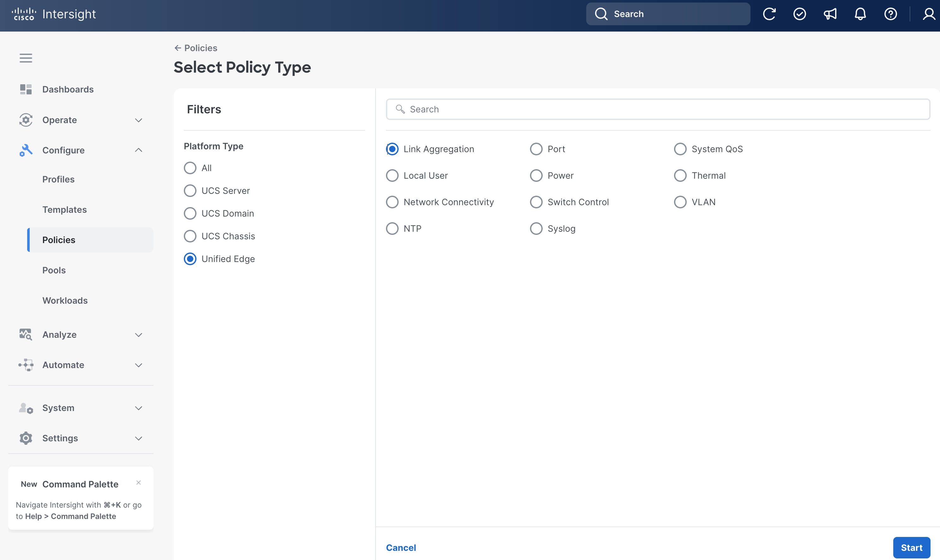Expand the Automate section chevron

click(139, 365)
